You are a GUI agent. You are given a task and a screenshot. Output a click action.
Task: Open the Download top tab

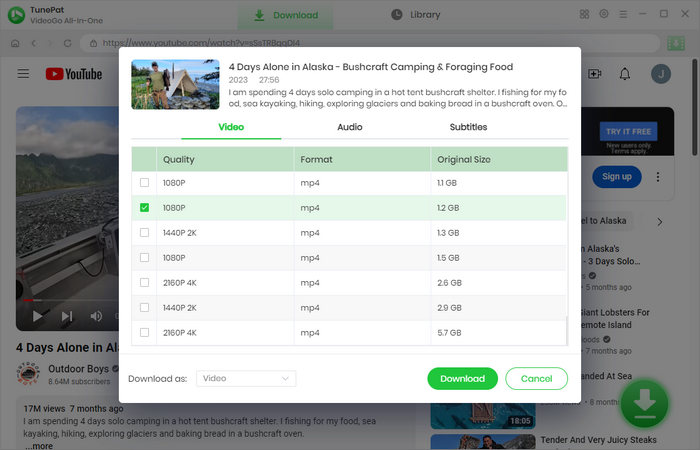[285, 15]
